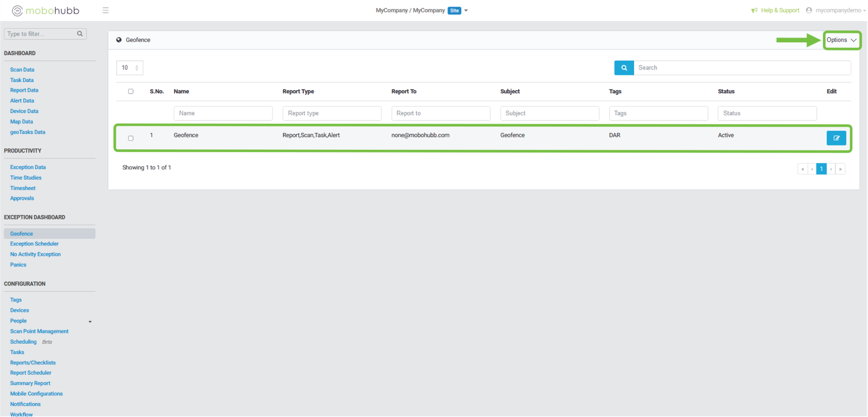Image resolution: width=868 pixels, height=417 pixels.
Task: Click the edit icon for Geofence row
Action: coord(836,138)
